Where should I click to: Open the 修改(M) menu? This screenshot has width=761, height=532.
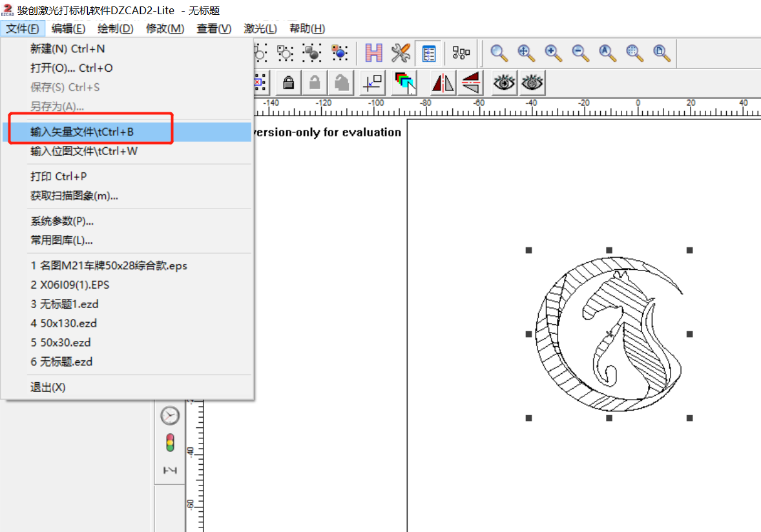(x=165, y=28)
